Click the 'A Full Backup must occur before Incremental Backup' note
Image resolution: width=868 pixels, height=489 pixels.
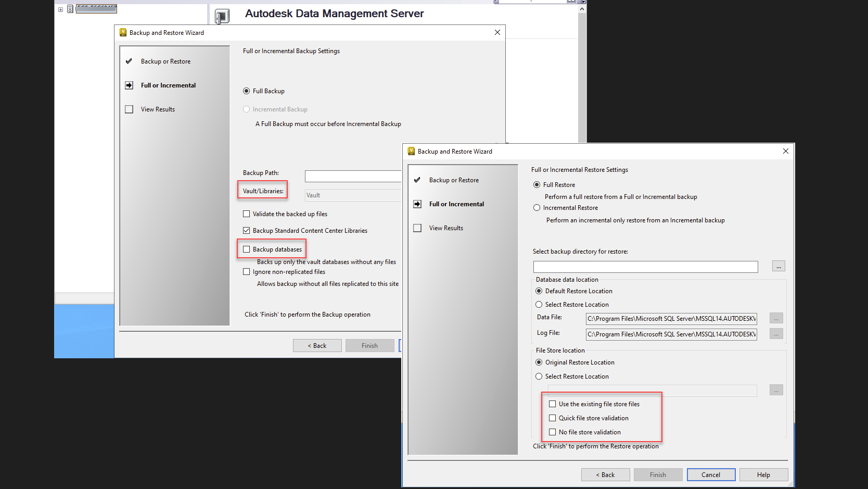coord(328,124)
